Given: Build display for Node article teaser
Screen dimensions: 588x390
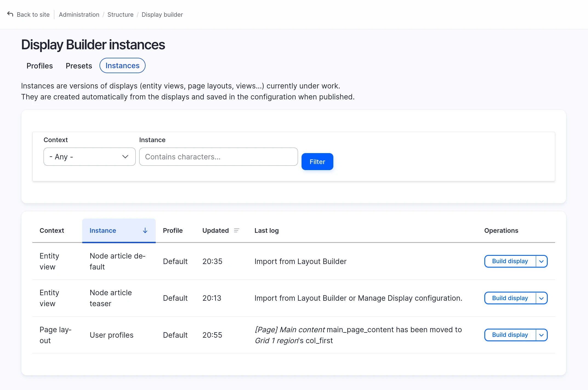Looking at the screenshot, I should tap(510, 298).
